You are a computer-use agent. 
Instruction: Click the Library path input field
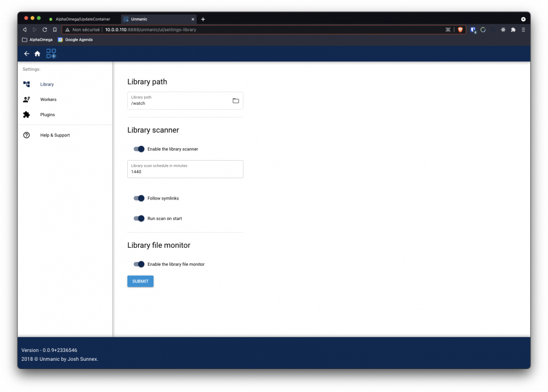[x=185, y=101]
